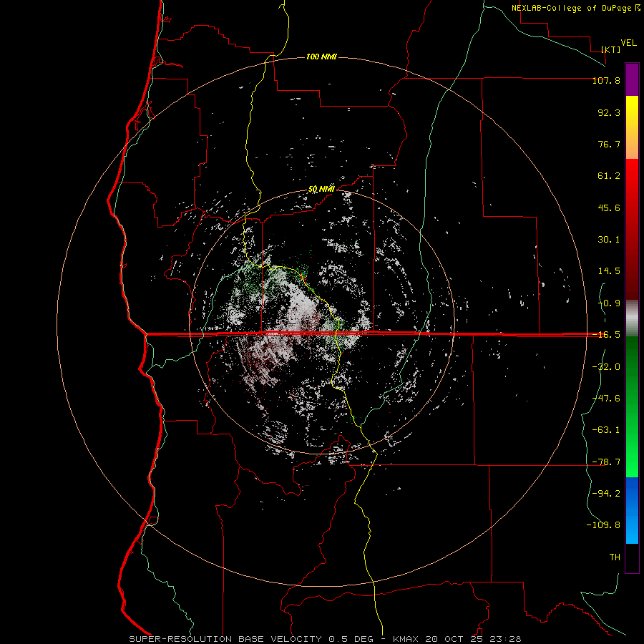Click the -47.6 scale value
Screen dimensions: 644x644
(x=606, y=399)
